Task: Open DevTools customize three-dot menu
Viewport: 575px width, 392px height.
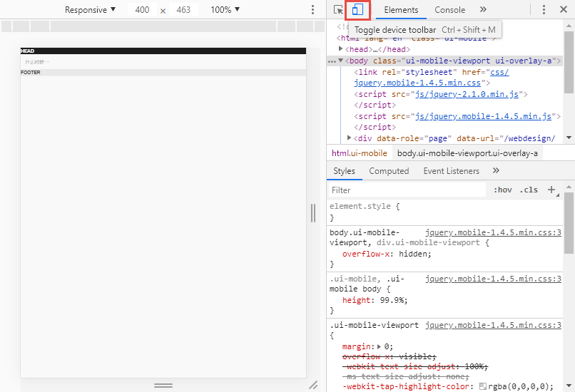Action: pos(544,10)
